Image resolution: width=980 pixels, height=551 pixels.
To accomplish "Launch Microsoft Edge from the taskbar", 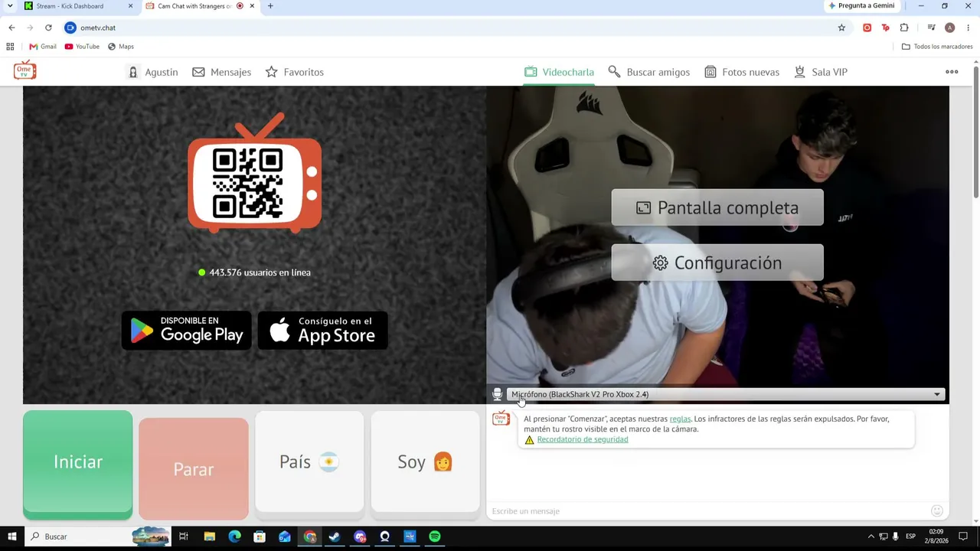I will pyautogui.click(x=234, y=536).
